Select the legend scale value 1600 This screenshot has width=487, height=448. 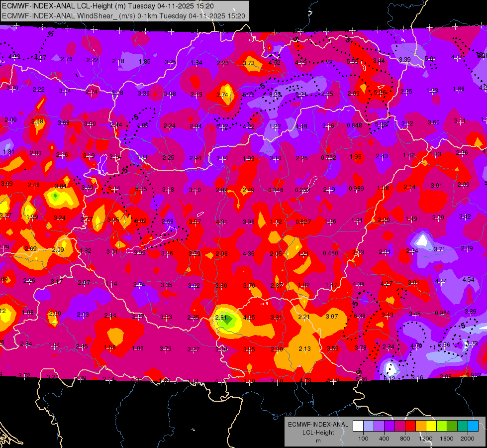pyautogui.click(x=447, y=439)
